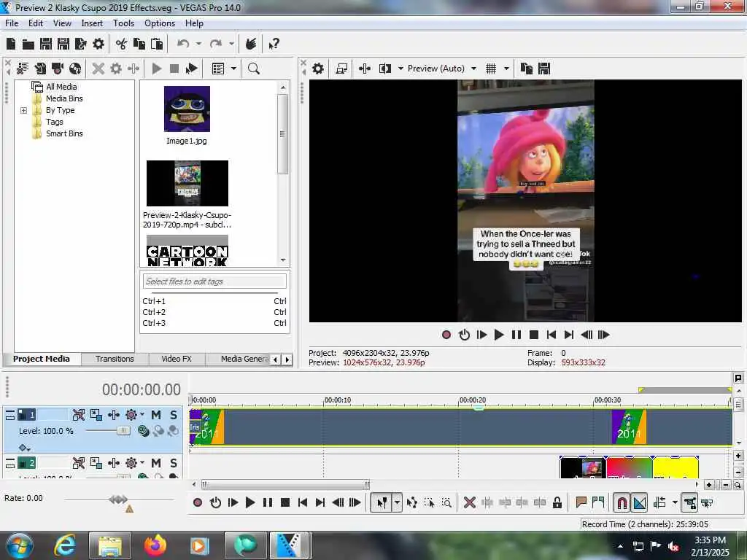Click the Copy toolbar icon
747x560 pixels.
click(139, 44)
